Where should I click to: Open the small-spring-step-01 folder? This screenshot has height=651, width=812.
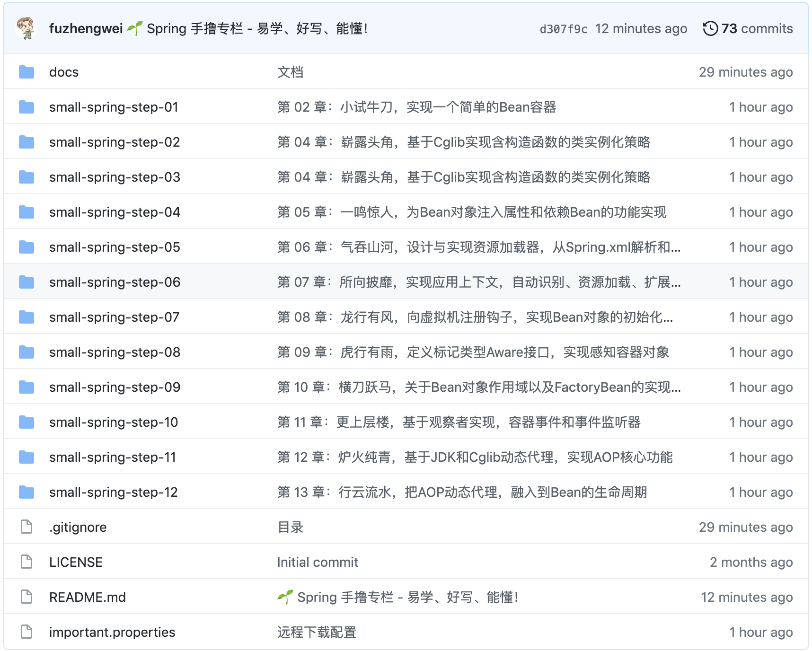click(114, 107)
